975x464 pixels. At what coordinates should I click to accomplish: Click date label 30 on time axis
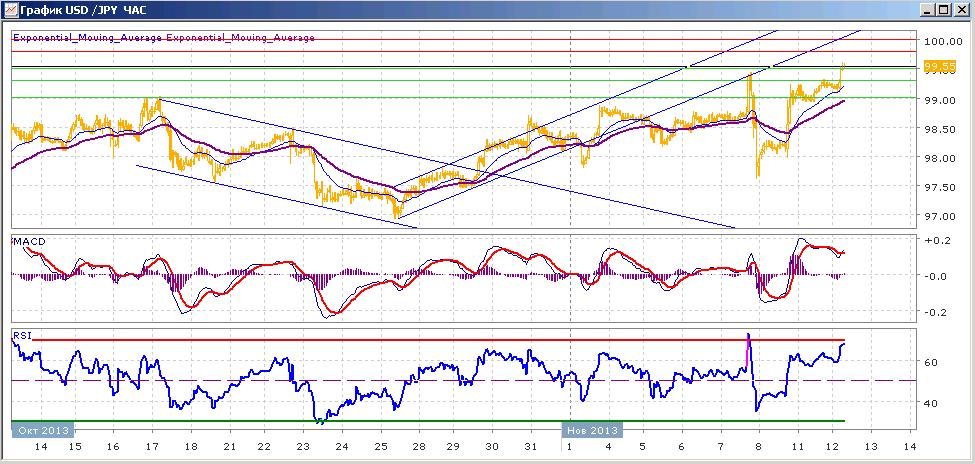coord(493,447)
